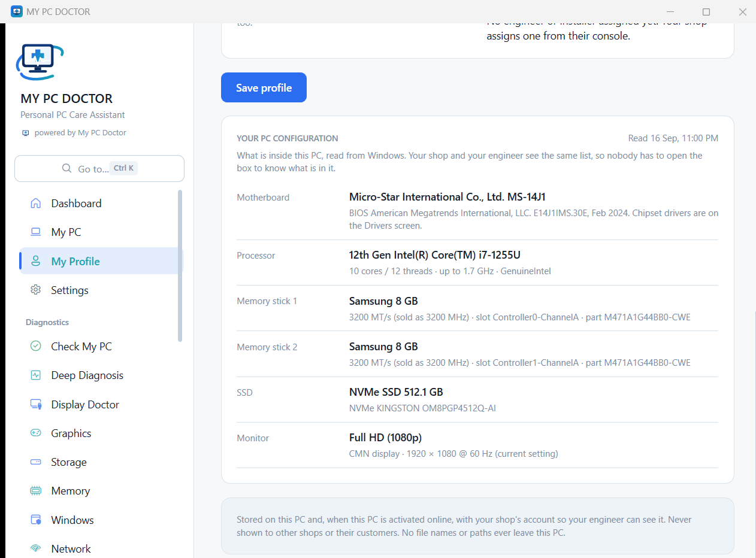
Task: Click the 'Motherboard' row label
Action: click(263, 198)
